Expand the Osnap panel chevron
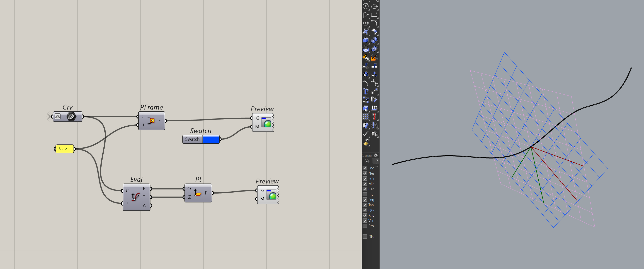Viewport: 644px width, 269px height. point(377,166)
